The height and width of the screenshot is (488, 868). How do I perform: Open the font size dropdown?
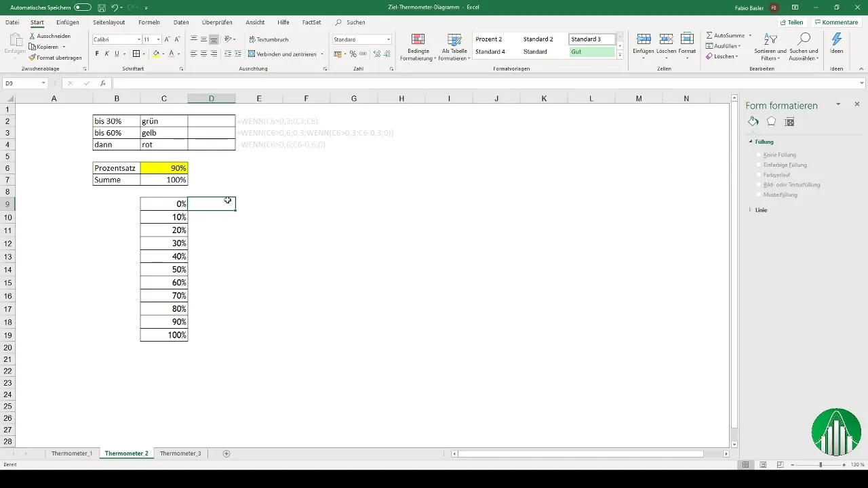coord(159,39)
